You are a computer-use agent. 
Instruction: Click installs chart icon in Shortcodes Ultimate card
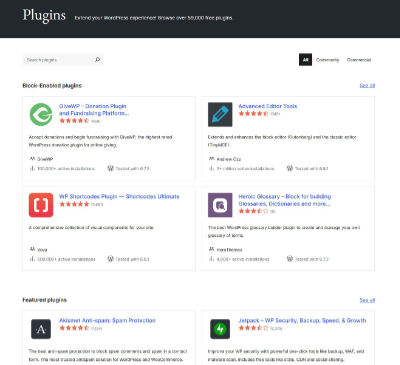(x=32, y=259)
